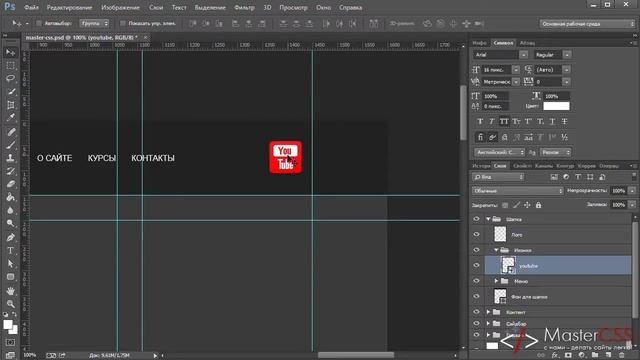Enable the Автовыбор checkbox

(x=39, y=24)
